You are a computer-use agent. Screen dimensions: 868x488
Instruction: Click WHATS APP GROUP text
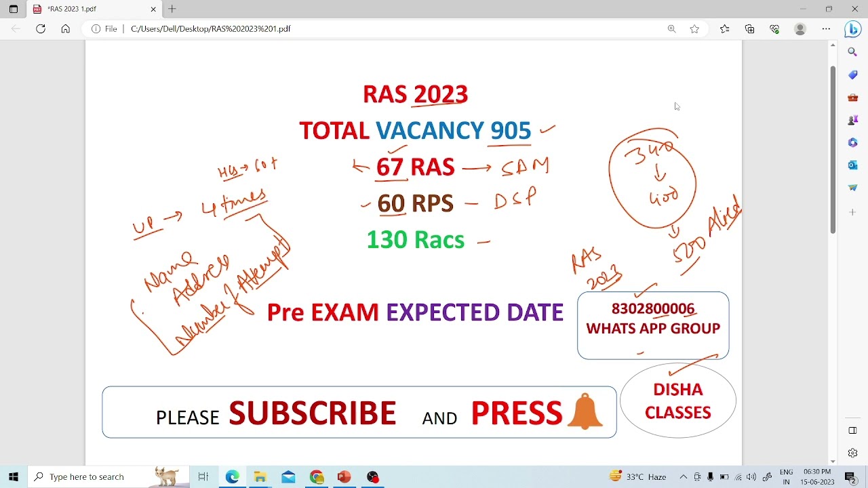click(653, 329)
